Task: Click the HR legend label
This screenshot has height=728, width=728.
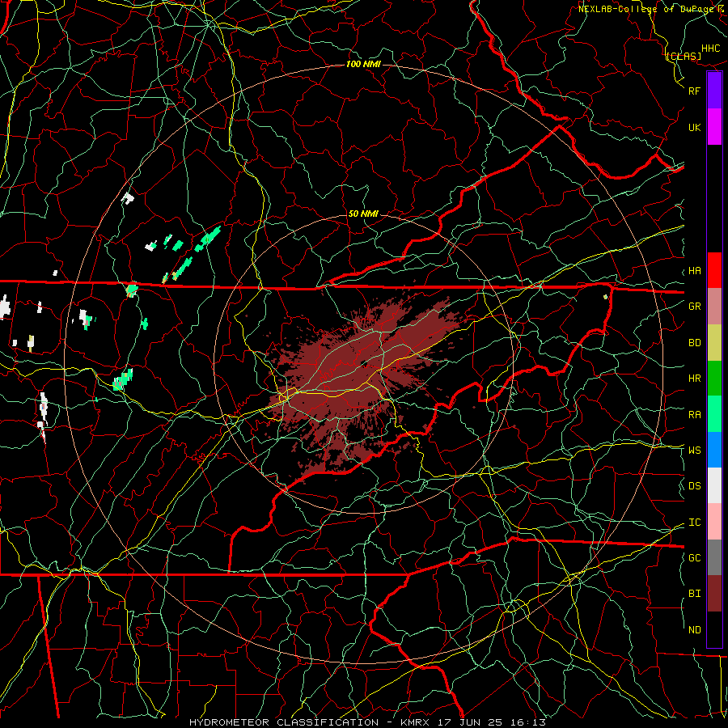Action: pos(695,379)
